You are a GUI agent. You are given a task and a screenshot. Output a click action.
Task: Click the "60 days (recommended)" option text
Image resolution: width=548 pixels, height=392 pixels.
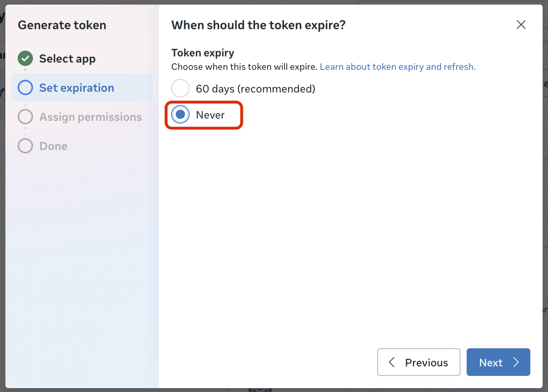click(x=255, y=89)
